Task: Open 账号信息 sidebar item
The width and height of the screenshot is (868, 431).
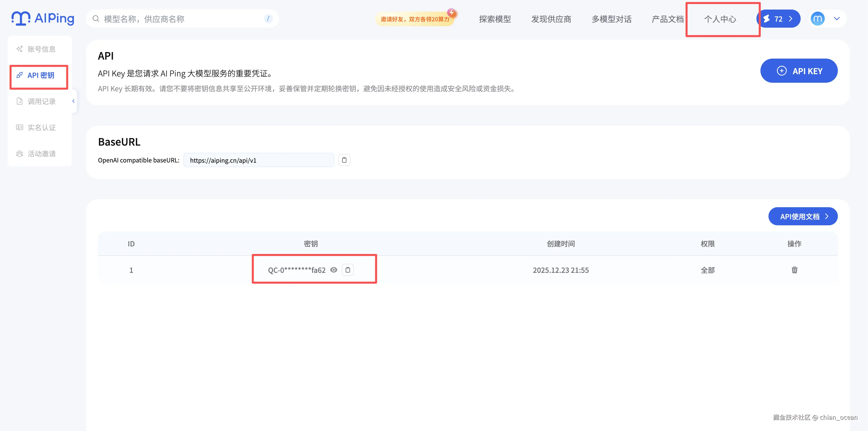Action: [41, 49]
